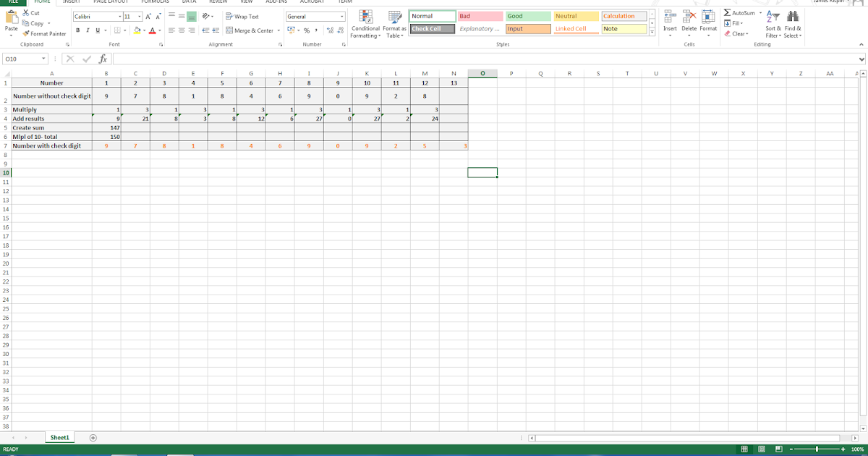Open Format as Table menu

(394, 25)
